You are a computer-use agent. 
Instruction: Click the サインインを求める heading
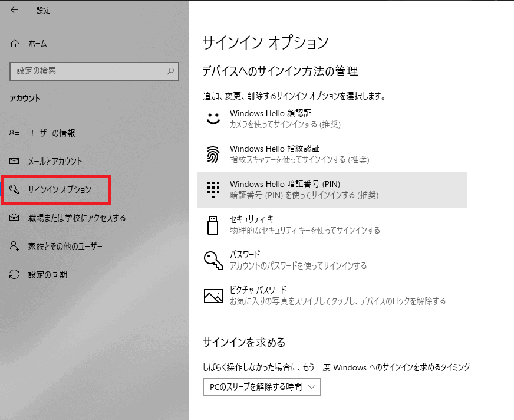(x=244, y=343)
